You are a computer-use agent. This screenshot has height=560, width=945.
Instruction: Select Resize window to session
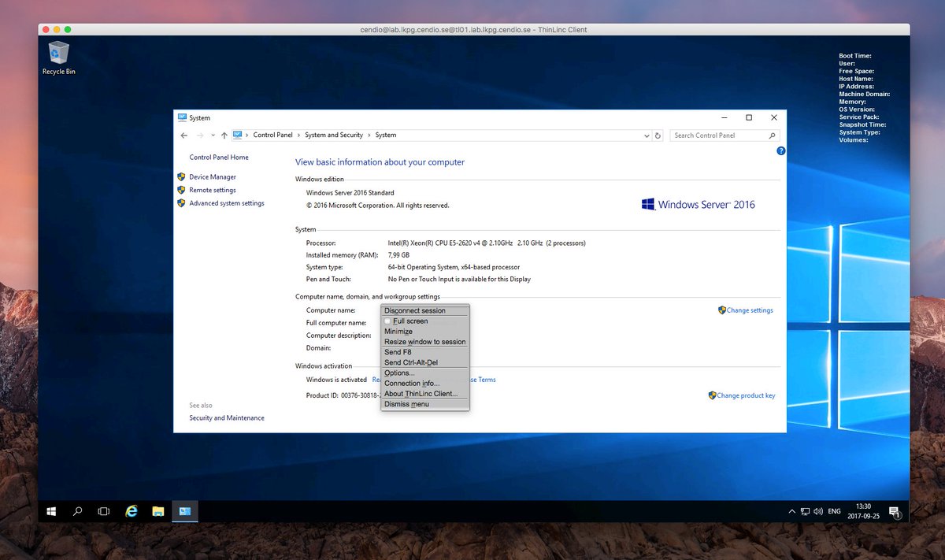[425, 342]
